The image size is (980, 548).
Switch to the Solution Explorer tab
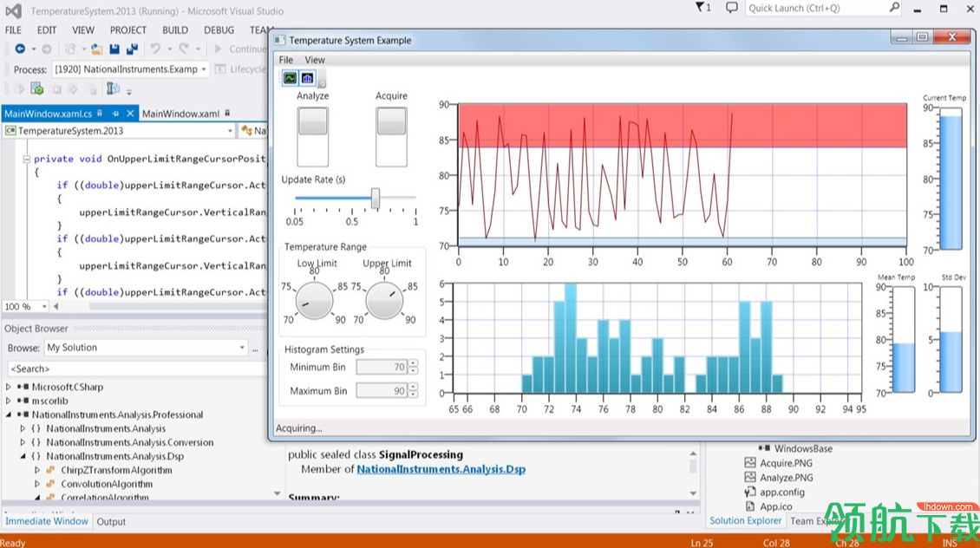click(x=745, y=520)
